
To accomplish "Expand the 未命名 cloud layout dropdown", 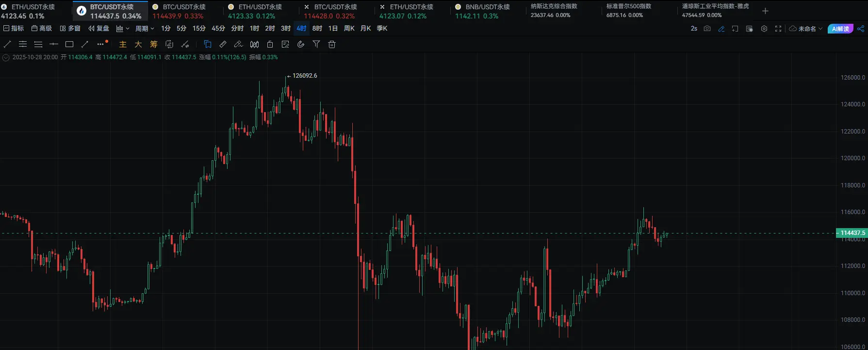I will click(806, 29).
